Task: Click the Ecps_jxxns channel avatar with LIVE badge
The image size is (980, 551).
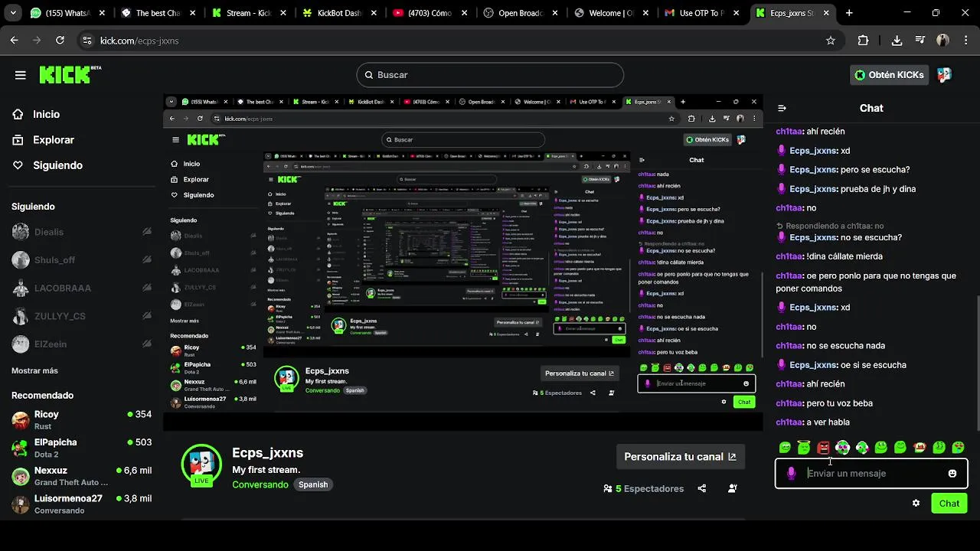Action: coord(201,465)
